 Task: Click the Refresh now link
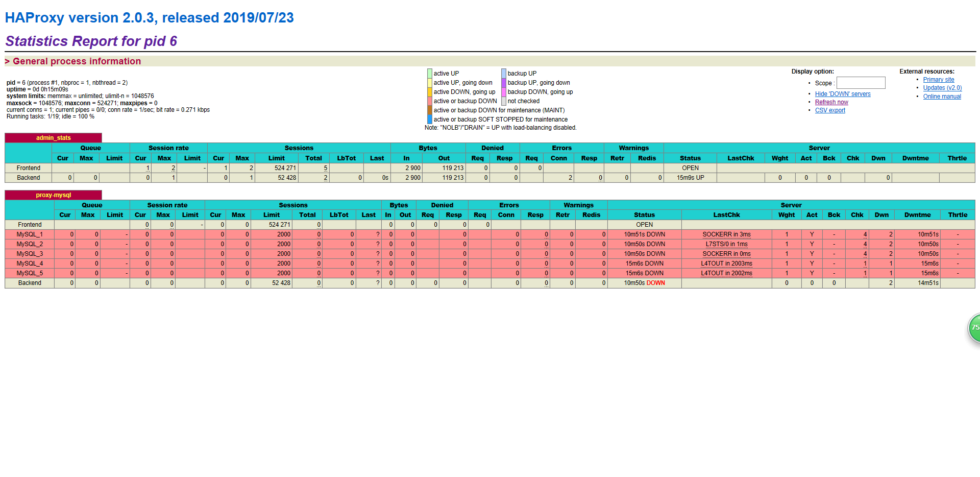(x=831, y=102)
